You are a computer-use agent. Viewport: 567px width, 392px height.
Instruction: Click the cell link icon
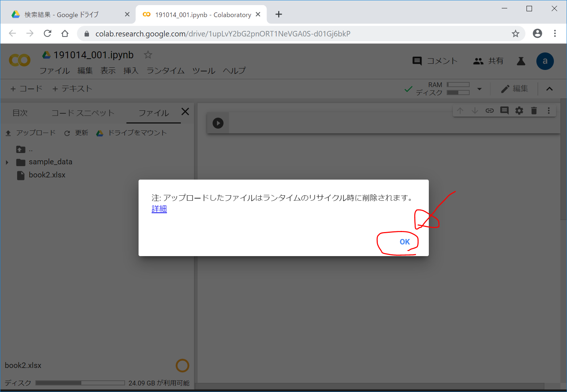tap(489, 110)
